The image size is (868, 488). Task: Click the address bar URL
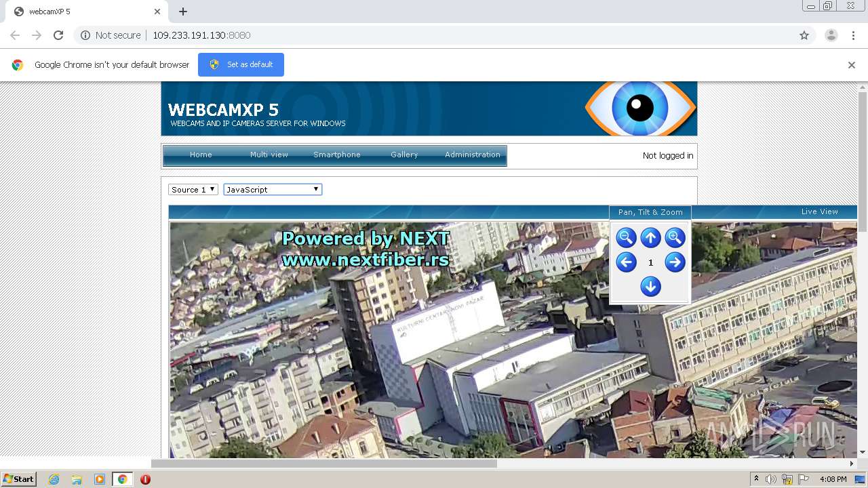tap(201, 35)
